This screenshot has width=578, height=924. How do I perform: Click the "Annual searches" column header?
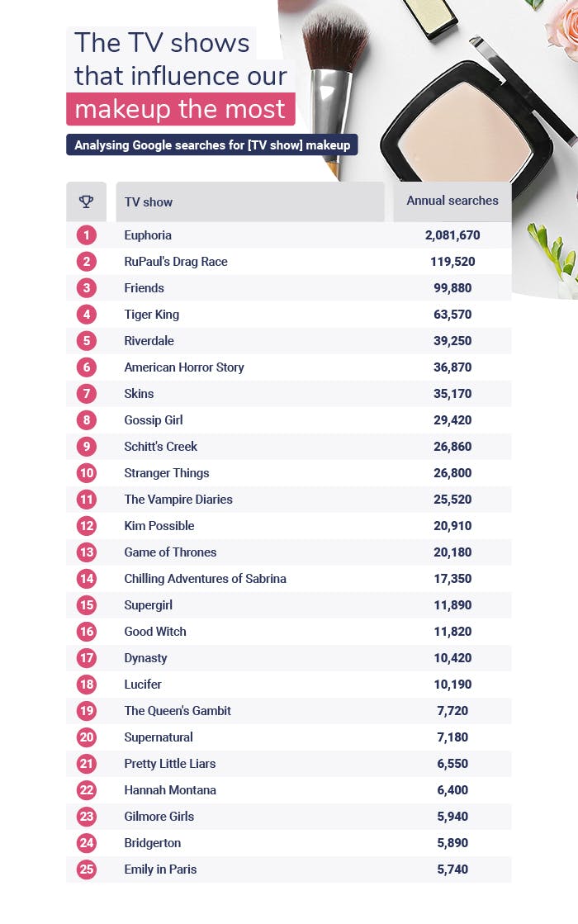(x=452, y=201)
